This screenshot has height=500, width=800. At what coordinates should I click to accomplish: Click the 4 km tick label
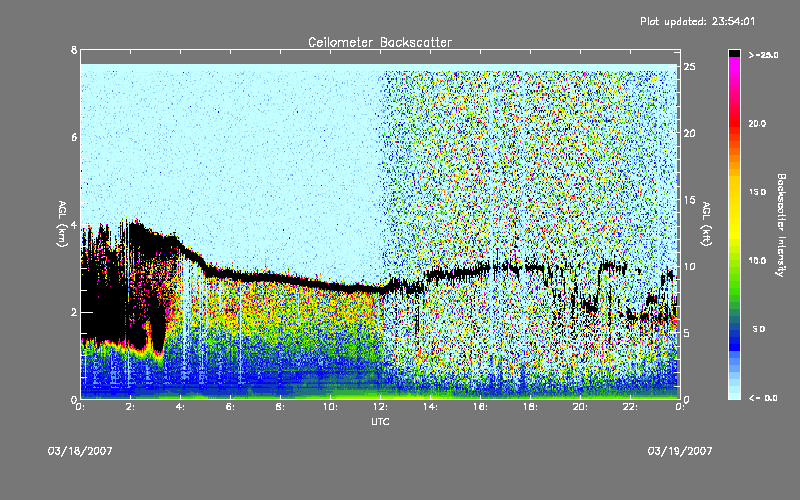click(74, 225)
